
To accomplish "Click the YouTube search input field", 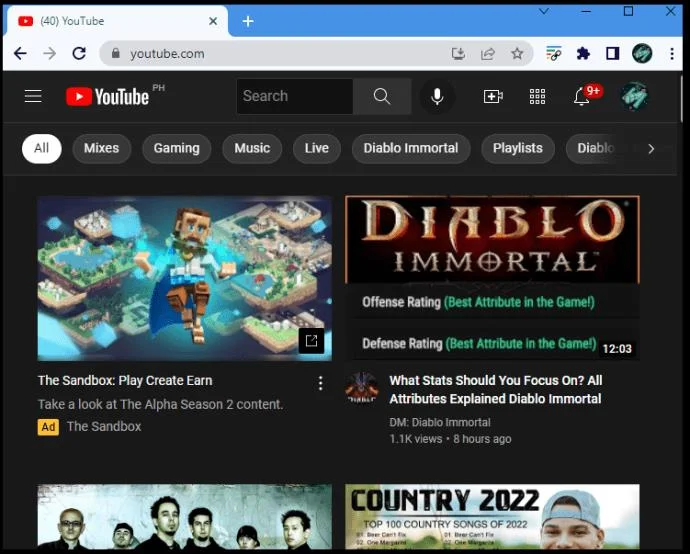I will pyautogui.click(x=295, y=96).
